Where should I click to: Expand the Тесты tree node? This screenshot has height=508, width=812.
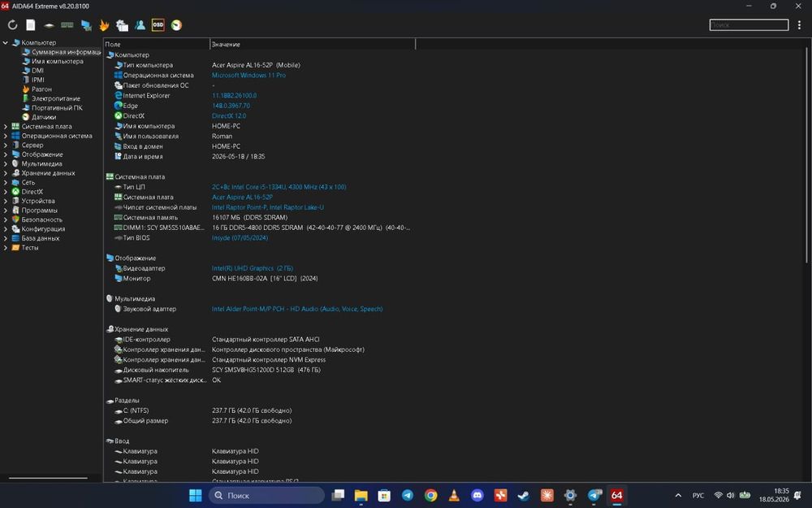pyautogui.click(x=5, y=248)
